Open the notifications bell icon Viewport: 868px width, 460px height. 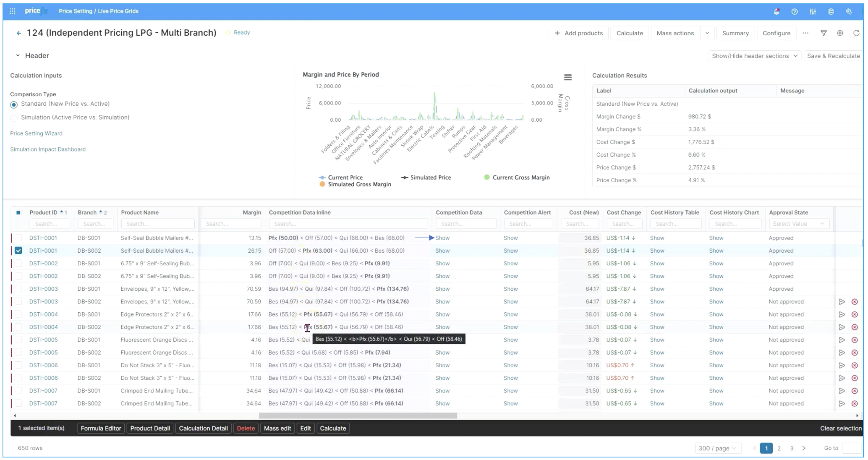[776, 11]
